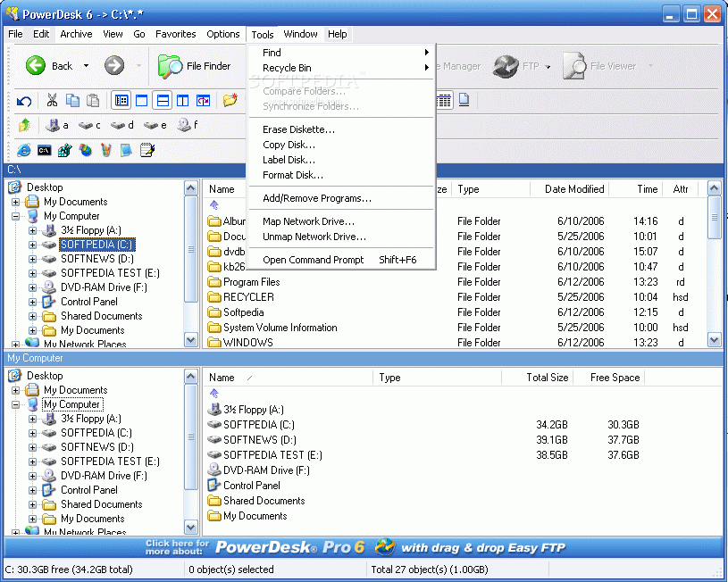Collapse My Computer in the lower tree
This screenshot has width=728, height=582.
[15, 404]
